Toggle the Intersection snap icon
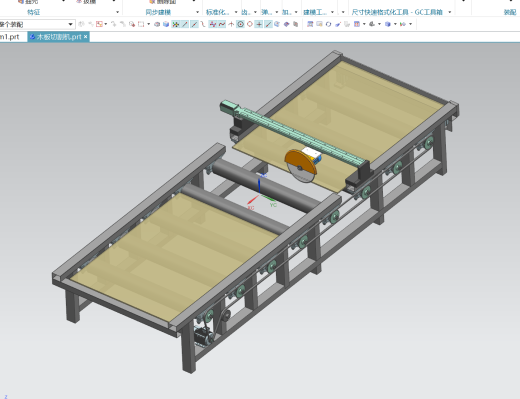Image resolution: width=520 pixels, height=399 pixels. pos(213,24)
